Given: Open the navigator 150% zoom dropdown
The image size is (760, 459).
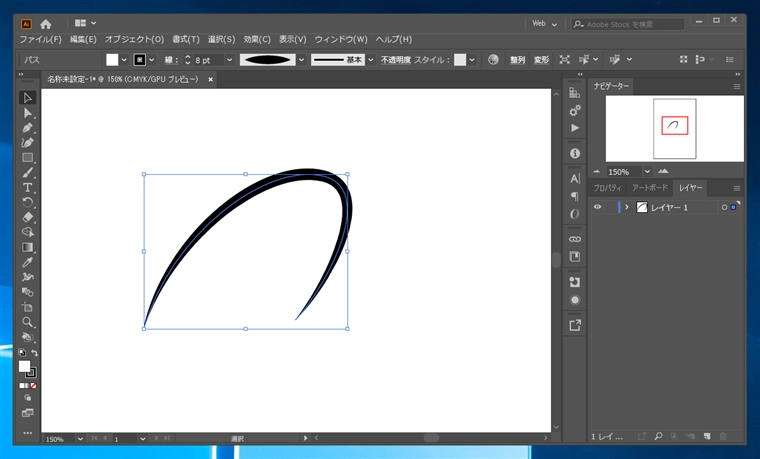Looking at the screenshot, I should click(x=647, y=172).
